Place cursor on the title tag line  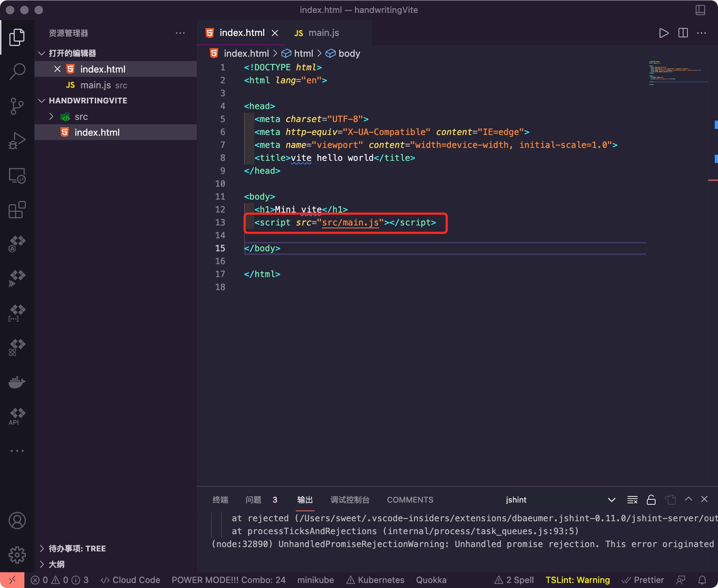335,158
